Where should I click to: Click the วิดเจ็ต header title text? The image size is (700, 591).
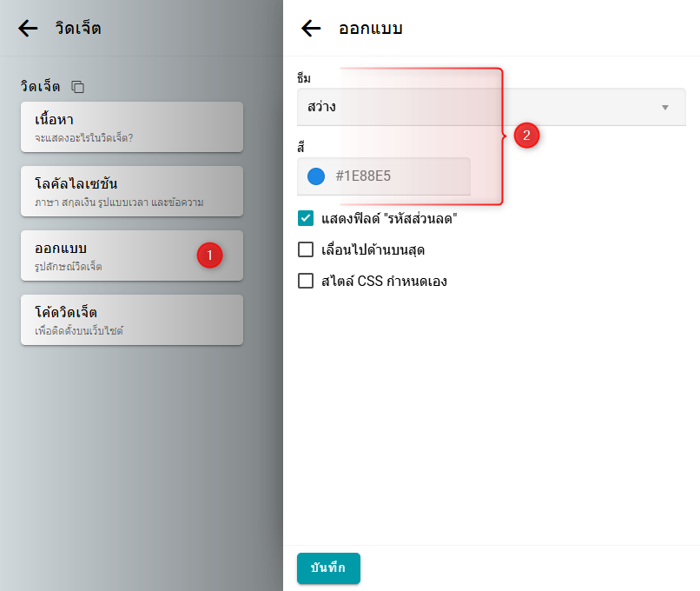click(77, 29)
